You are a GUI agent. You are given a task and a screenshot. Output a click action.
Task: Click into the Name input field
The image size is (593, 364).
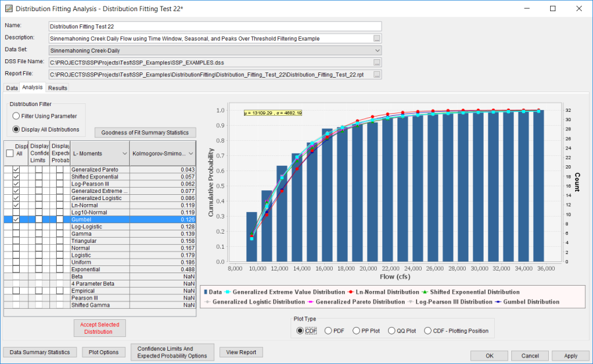click(x=215, y=26)
